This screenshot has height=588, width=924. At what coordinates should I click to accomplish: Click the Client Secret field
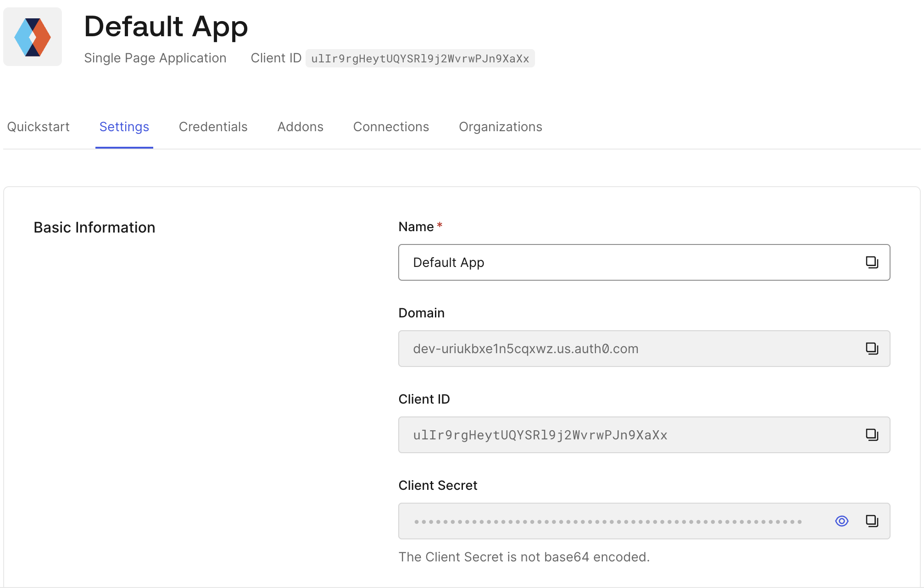click(x=596, y=521)
